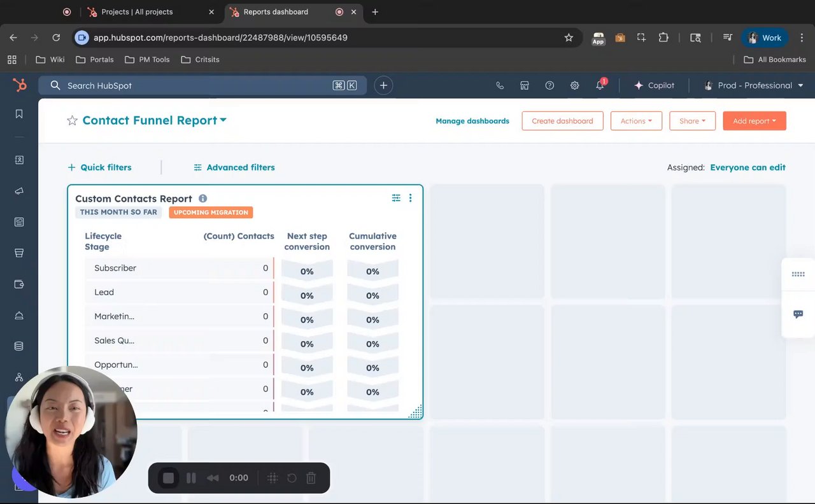Open the service bell sidebar icon
Screen dimensions: 815x504
19,315
